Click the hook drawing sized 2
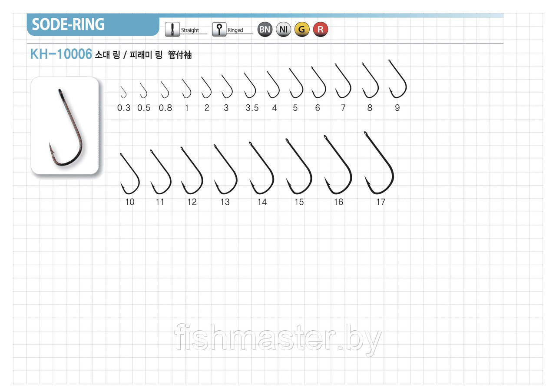Viewport: 556px width, 392px height. pos(206,87)
